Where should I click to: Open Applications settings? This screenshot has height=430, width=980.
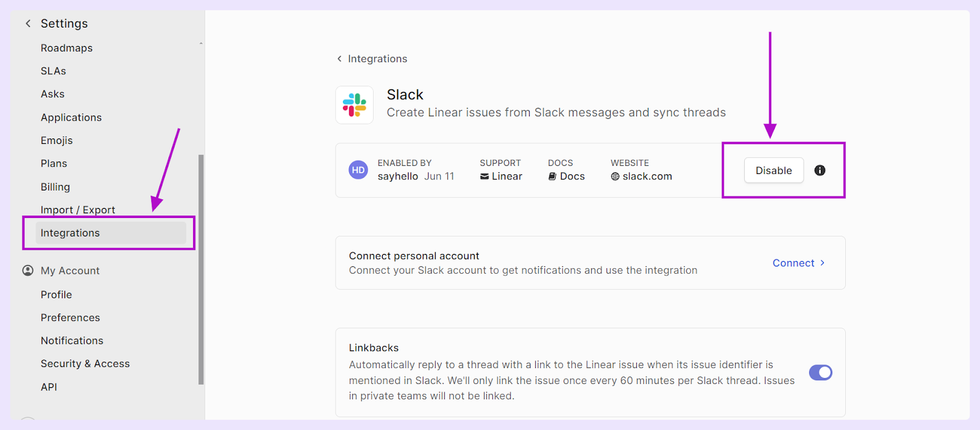click(71, 117)
